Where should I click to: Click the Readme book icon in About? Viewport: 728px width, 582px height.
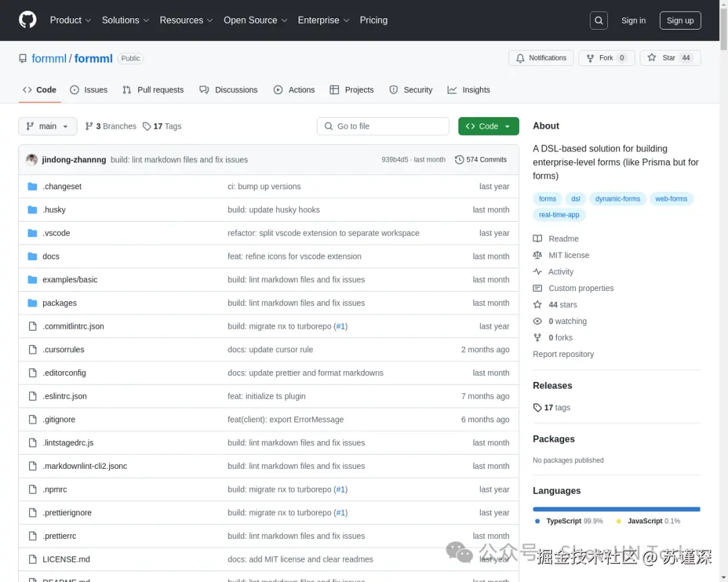pyautogui.click(x=537, y=238)
